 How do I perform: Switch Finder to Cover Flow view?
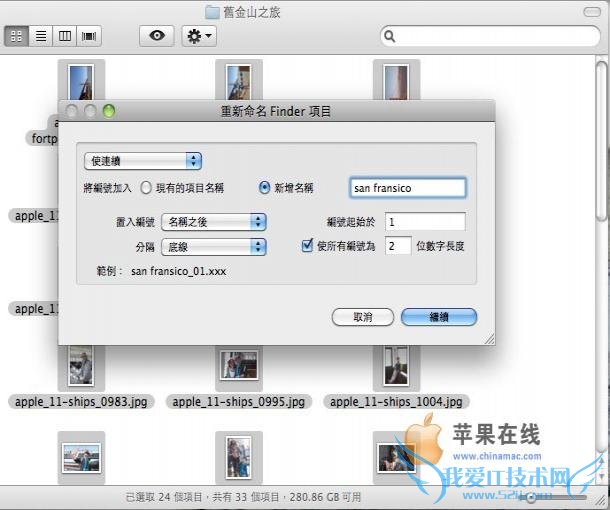point(89,36)
